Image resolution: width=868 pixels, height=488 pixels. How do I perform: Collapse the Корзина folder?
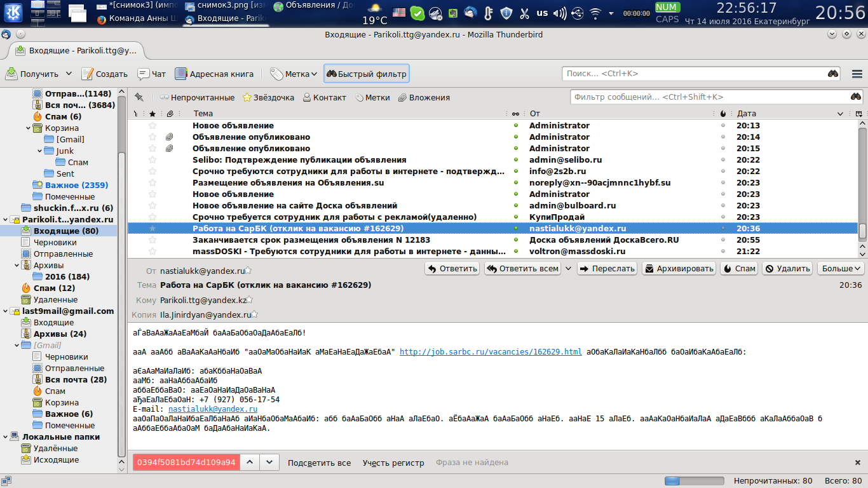click(x=28, y=128)
